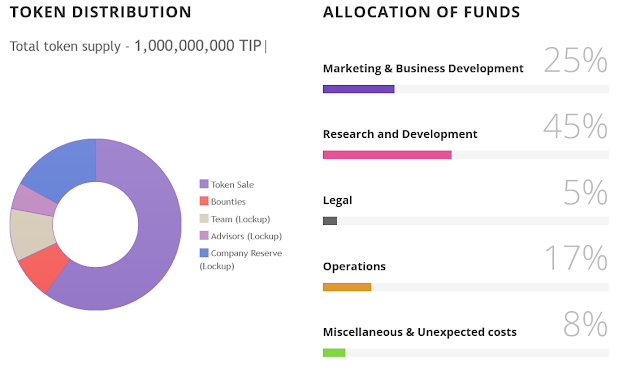Click the beige Team donut segment

click(32, 234)
